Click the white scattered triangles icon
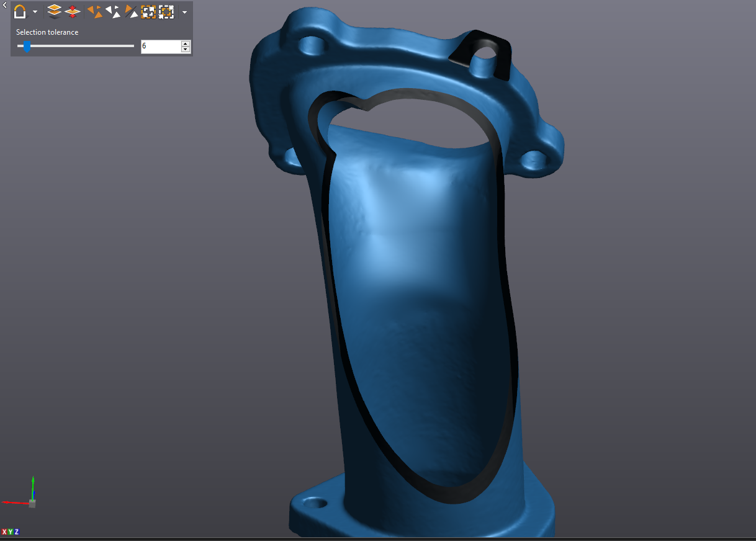 coord(113,12)
